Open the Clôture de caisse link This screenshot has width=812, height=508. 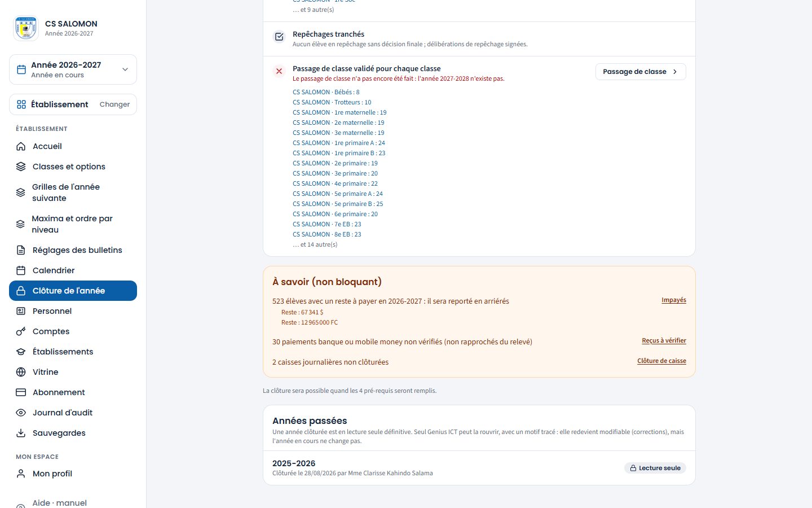(x=661, y=361)
